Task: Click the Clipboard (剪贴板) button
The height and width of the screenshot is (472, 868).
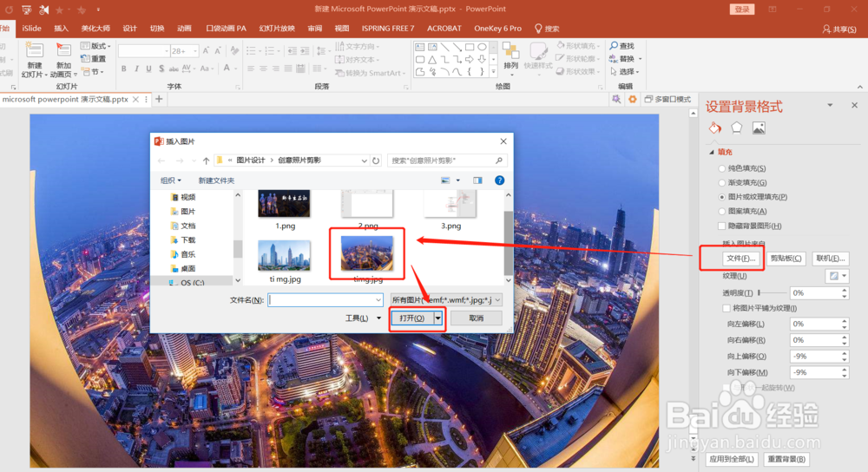Action: pyautogui.click(x=786, y=259)
